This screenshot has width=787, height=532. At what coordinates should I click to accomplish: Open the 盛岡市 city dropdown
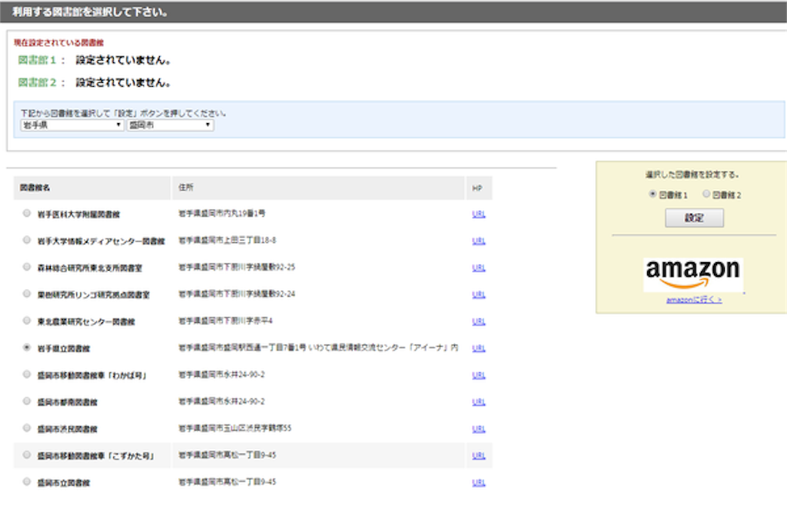pos(170,125)
